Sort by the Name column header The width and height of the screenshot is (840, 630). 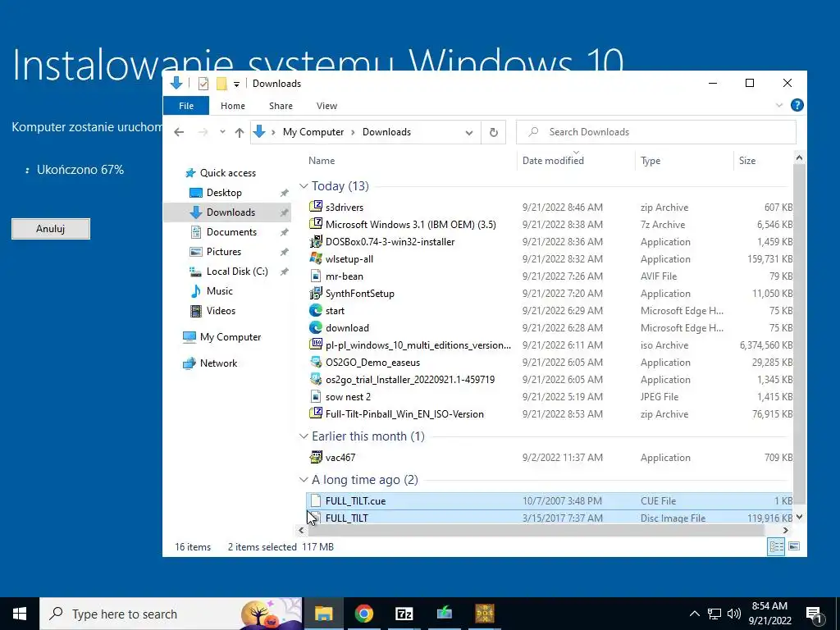coord(322,161)
